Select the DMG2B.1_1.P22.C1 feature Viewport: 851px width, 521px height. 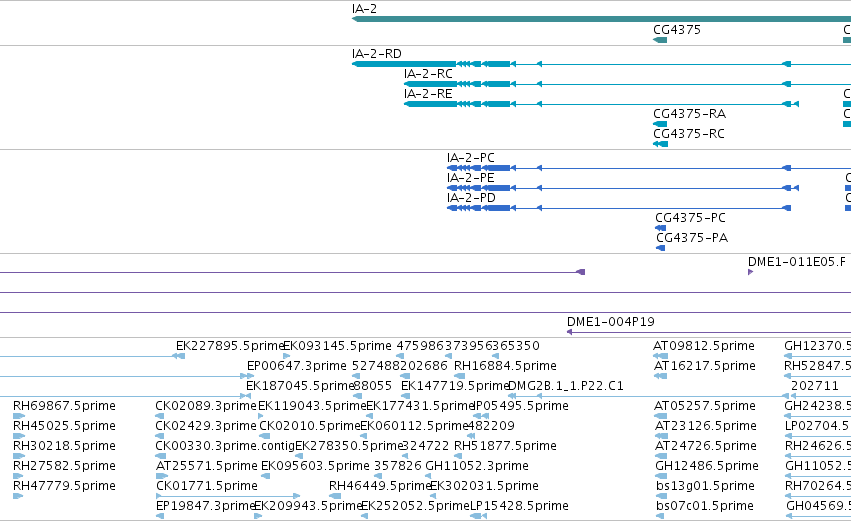coord(566,386)
